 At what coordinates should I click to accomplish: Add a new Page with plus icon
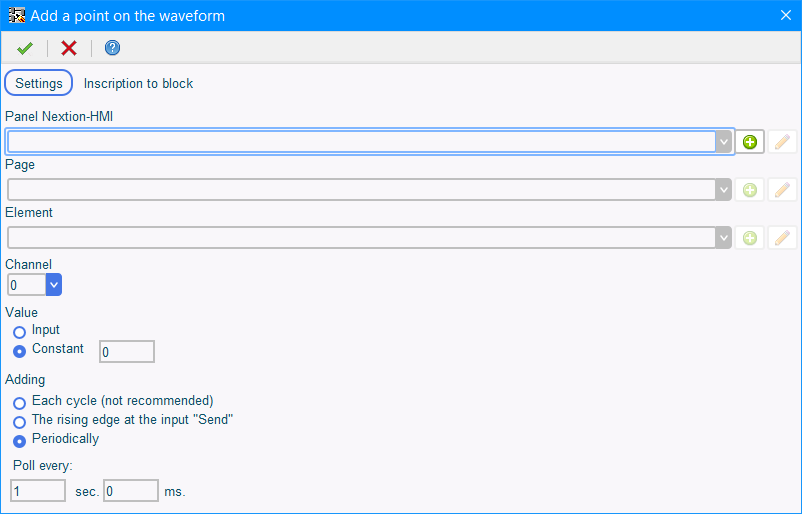(750, 190)
